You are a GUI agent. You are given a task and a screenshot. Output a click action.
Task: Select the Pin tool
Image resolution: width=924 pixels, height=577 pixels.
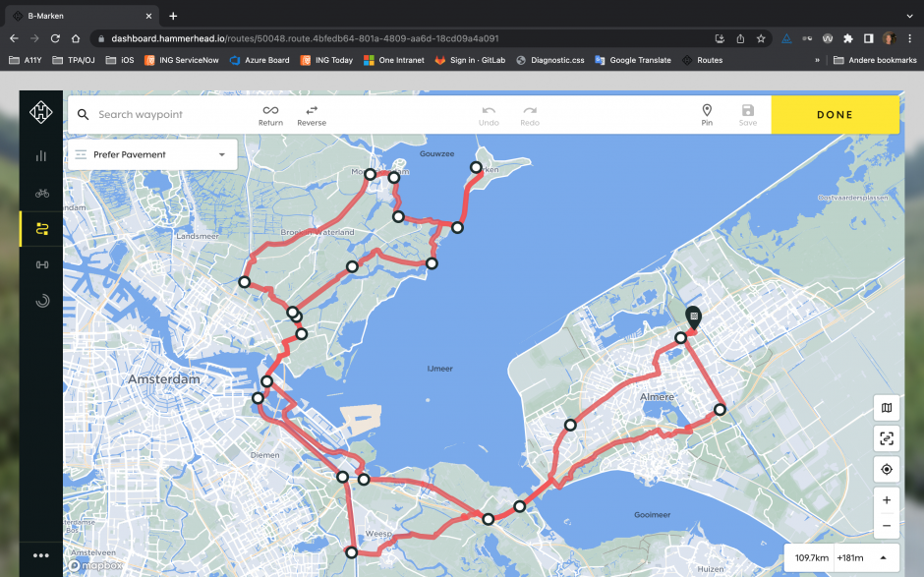click(706, 115)
